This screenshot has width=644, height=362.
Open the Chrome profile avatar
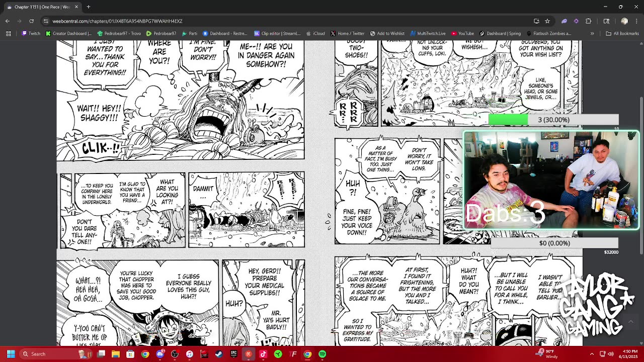click(624, 21)
